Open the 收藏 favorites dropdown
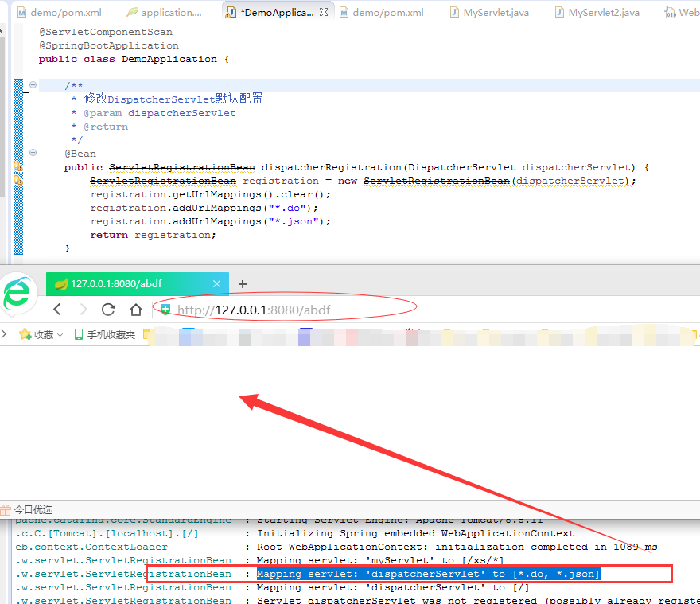The image size is (700, 604). click(x=41, y=334)
